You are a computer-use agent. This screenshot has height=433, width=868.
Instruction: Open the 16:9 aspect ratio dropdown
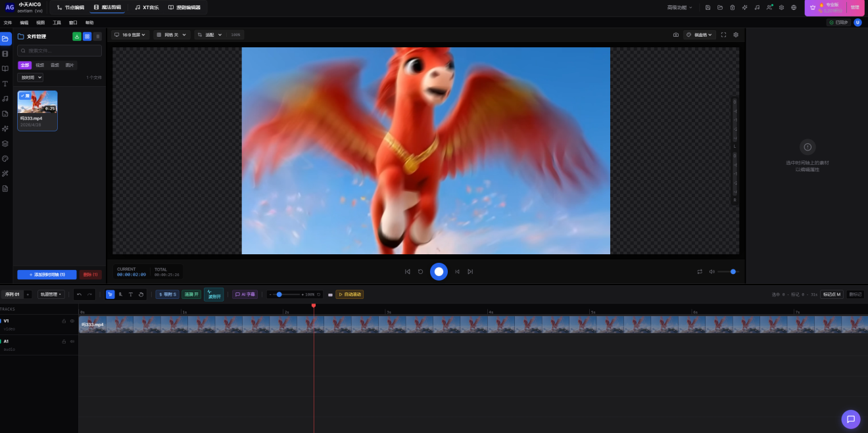click(x=130, y=35)
